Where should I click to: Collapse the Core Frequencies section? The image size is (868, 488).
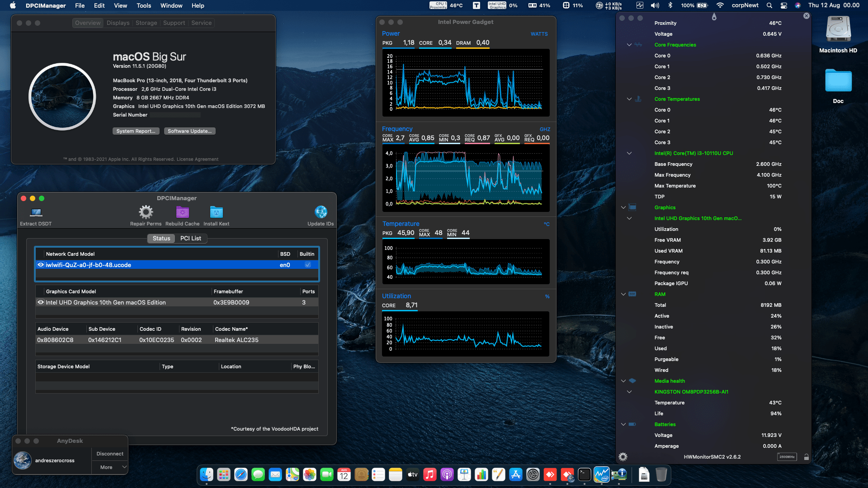coord(629,45)
